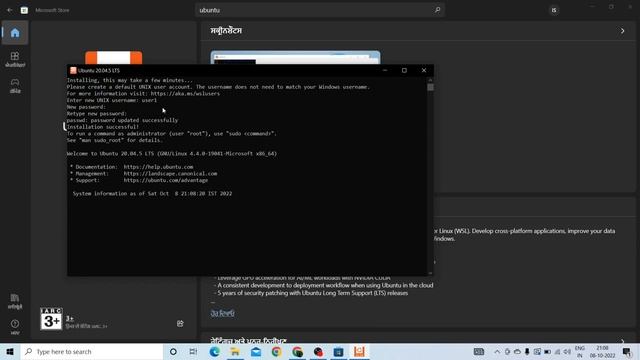Open the user profile avatar in Microsoft Store

[x=554, y=10]
